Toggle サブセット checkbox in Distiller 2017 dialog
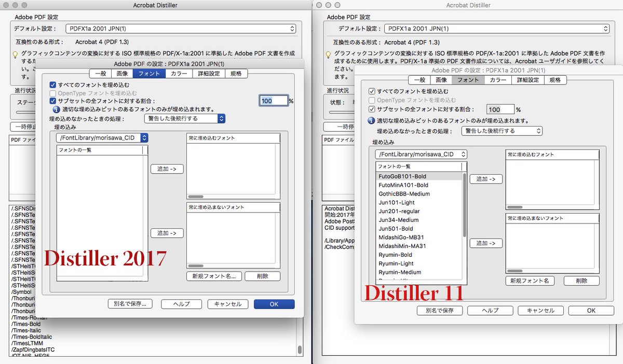The height and width of the screenshot is (364, 623). pyautogui.click(x=53, y=101)
